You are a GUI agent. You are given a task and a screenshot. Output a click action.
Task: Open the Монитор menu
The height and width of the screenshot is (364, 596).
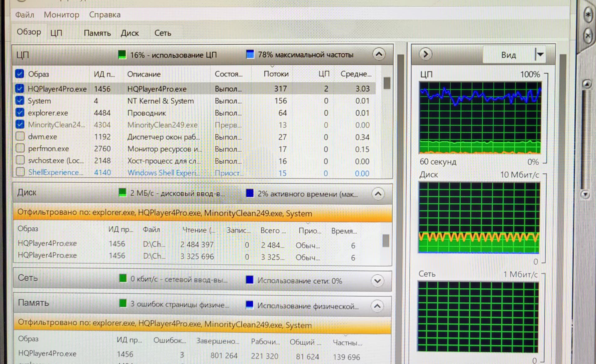[61, 15]
